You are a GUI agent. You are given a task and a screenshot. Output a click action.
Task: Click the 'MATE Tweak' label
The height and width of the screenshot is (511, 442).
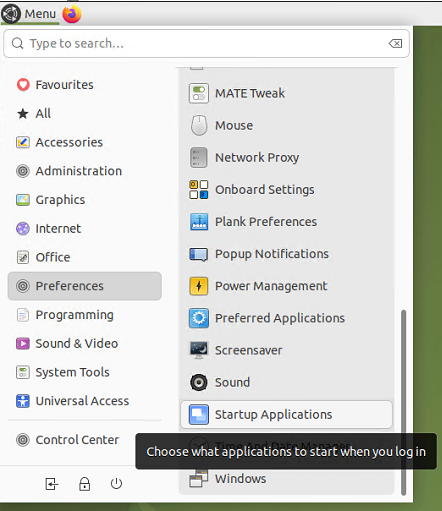pos(250,93)
